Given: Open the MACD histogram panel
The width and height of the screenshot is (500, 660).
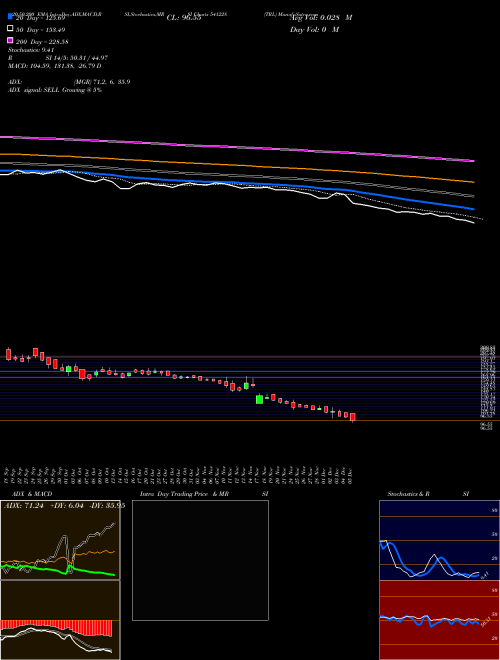Looking at the screenshot, I should [x=60, y=620].
